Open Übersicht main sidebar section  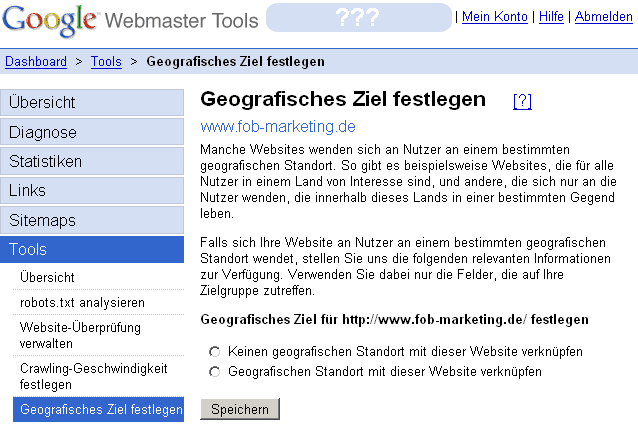point(92,102)
